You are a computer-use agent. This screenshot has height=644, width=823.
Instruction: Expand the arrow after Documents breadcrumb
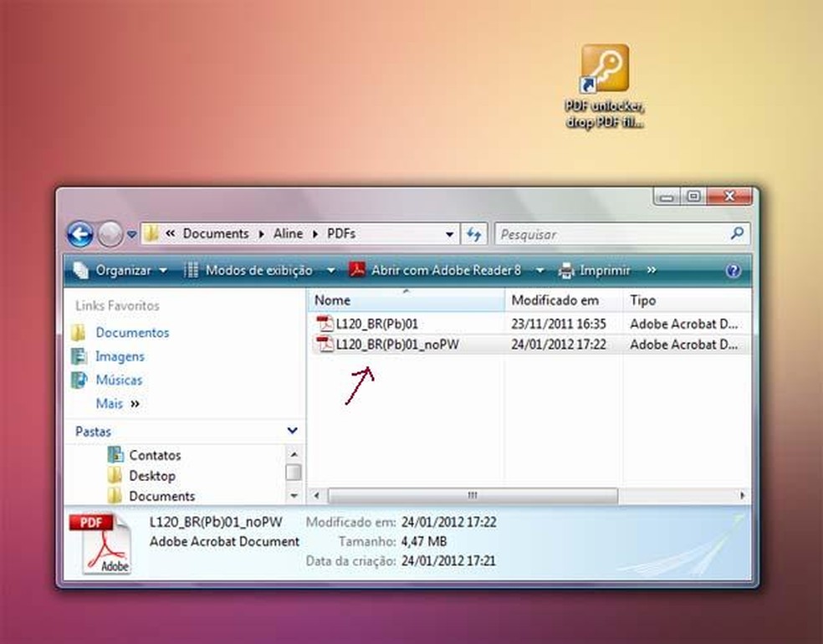coord(261,234)
